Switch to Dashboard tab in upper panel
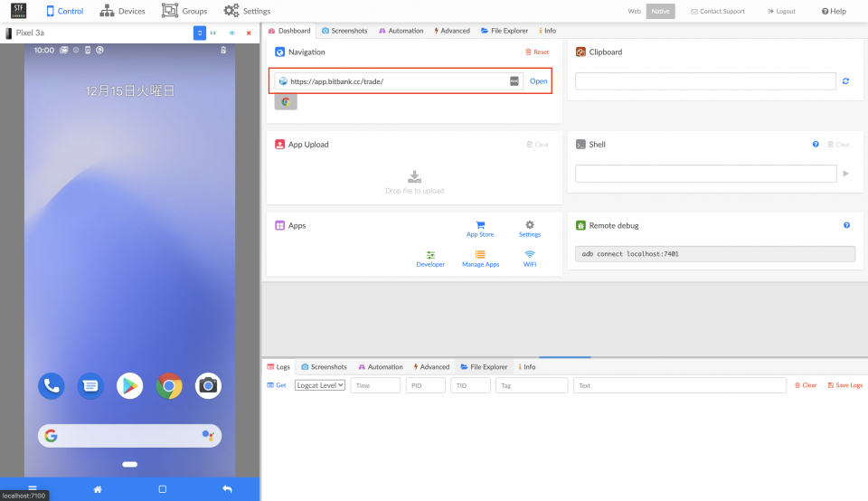Screen dimensions: 868x501 coord(289,31)
